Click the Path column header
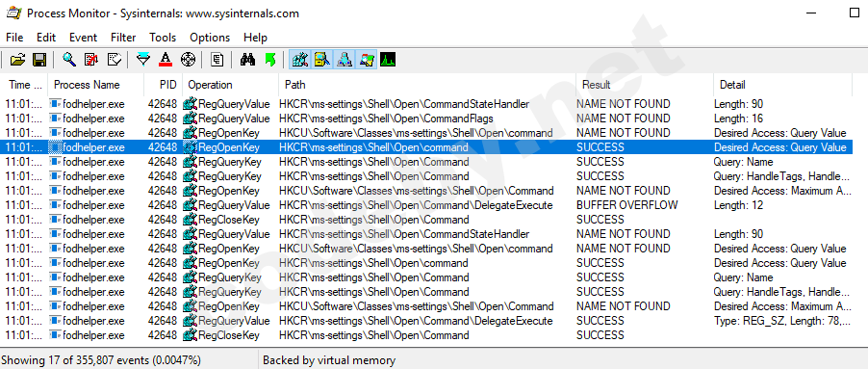The width and height of the screenshot is (868, 369). 427,85
